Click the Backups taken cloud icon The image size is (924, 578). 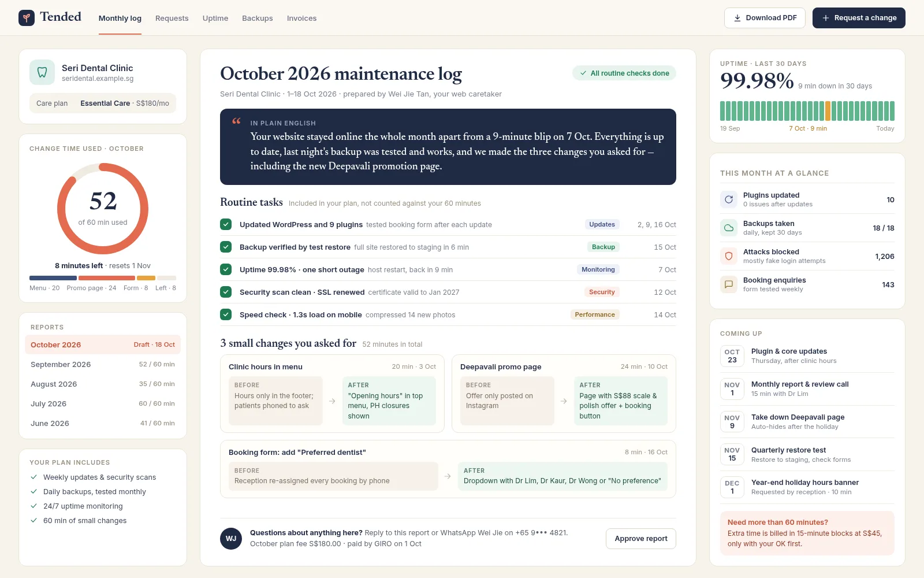(729, 228)
